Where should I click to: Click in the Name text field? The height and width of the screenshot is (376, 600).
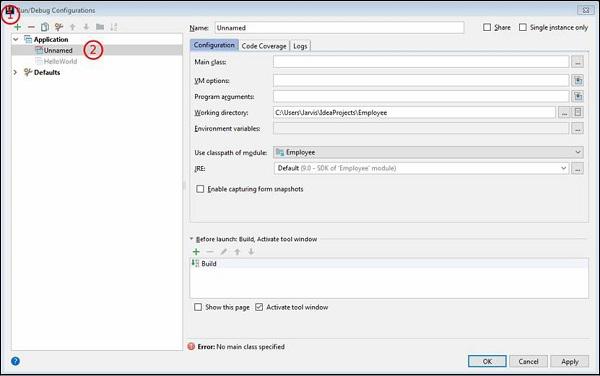pyautogui.click(x=339, y=28)
